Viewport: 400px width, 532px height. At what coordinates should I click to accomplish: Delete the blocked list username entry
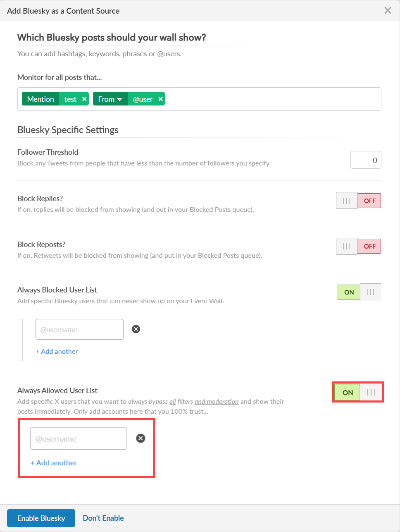click(136, 329)
